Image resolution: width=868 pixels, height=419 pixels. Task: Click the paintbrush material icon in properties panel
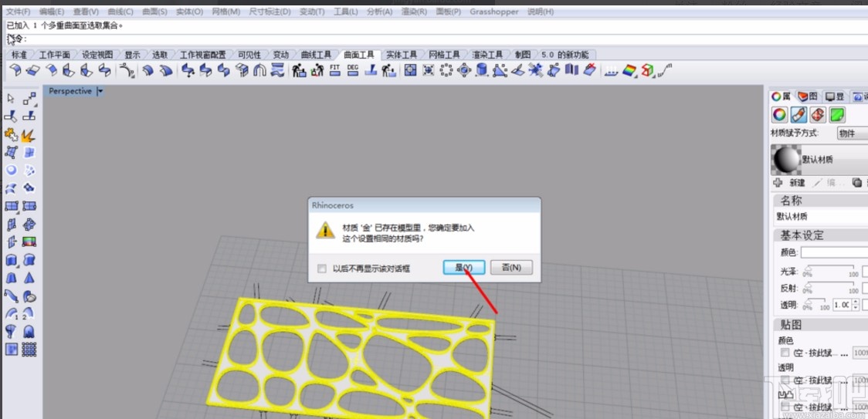point(798,114)
